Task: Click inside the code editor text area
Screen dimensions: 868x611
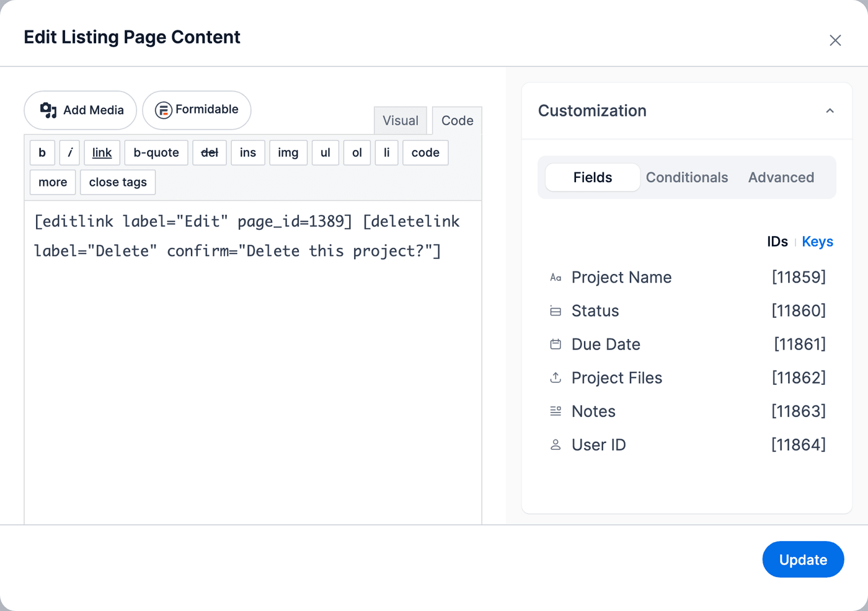Action: (x=253, y=363)
